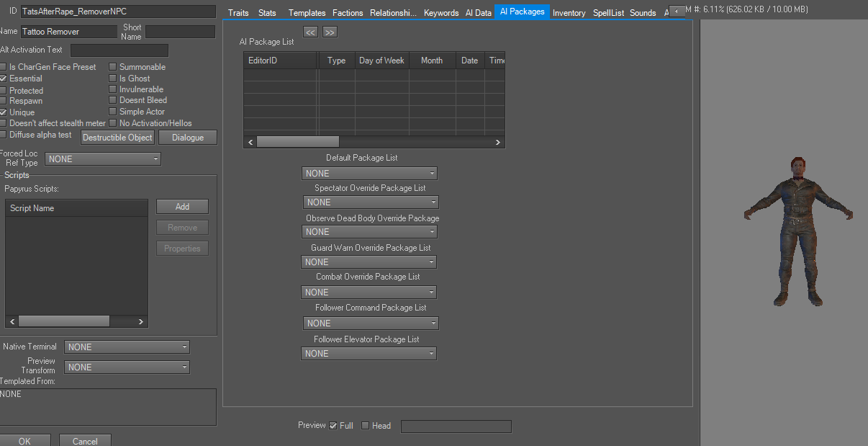Switch to the Stats tab
The height and width of the screenshot is (446, 868).
coord(267,13)
